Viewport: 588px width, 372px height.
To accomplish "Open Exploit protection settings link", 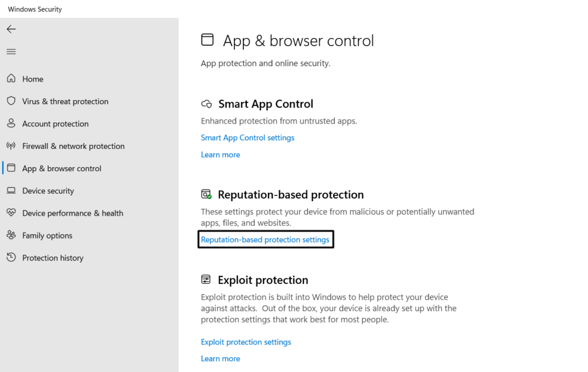I will click(246, 342).
